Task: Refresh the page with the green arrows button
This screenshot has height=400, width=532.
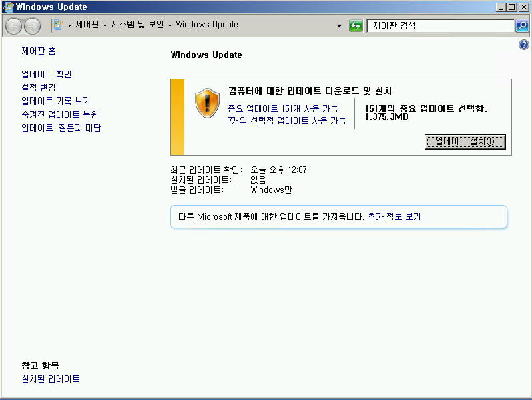Action: [356, 26]
